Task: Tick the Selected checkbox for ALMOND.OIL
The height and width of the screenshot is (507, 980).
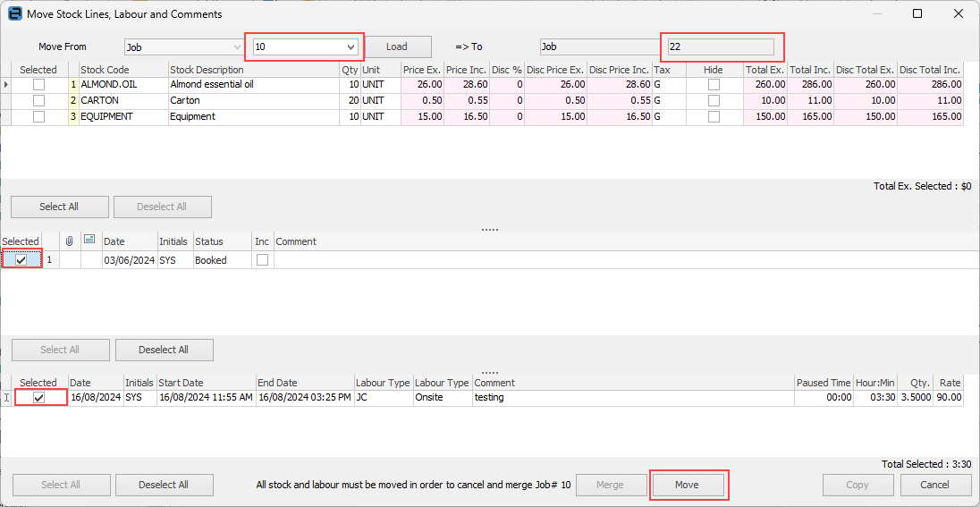Action: tap(38, 85)
